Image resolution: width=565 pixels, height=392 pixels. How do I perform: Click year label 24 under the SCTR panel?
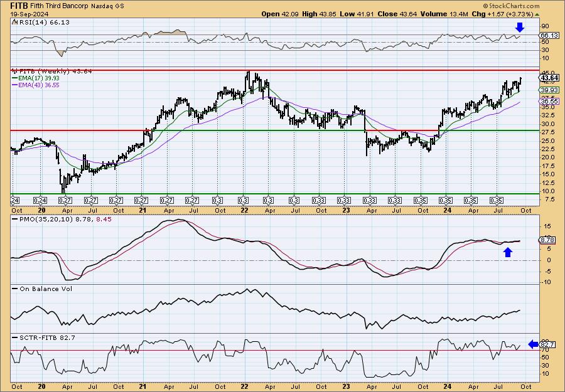point(447,386)
